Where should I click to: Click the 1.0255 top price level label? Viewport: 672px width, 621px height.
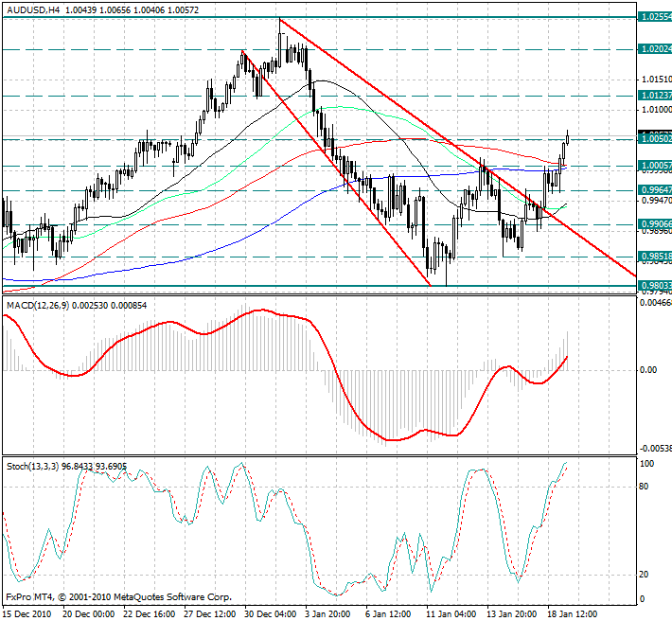point(655,17)
